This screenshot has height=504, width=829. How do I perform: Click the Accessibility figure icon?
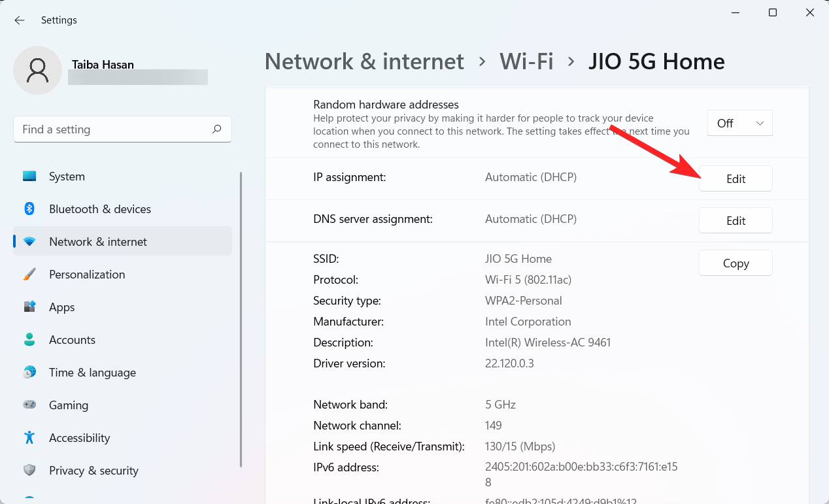[x=29, y=438]
